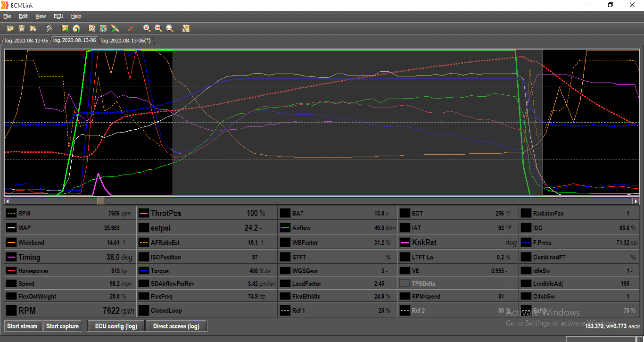Click the TPSDelta greyed row

tap(458, 284)
